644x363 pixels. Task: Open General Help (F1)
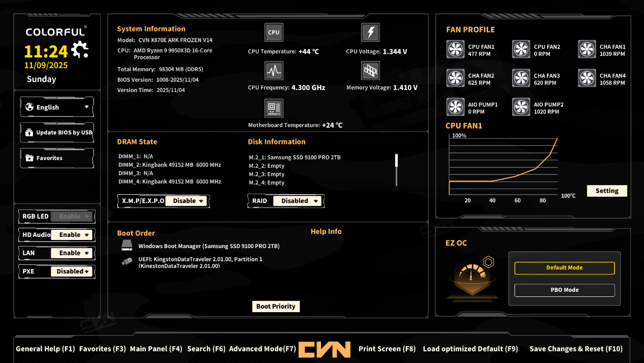[x=45, y=349]
